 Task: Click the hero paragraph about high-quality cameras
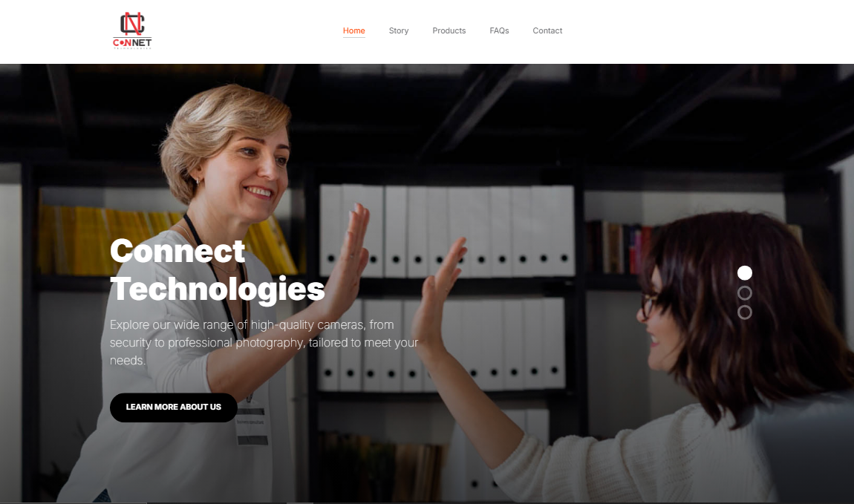264,342
